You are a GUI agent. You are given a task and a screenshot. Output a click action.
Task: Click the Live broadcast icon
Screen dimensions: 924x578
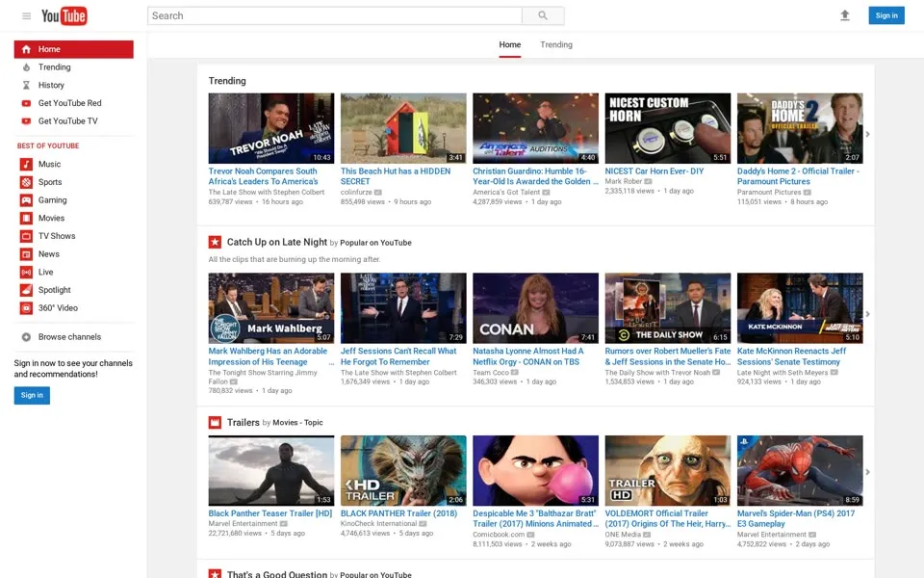click(26, 272)
